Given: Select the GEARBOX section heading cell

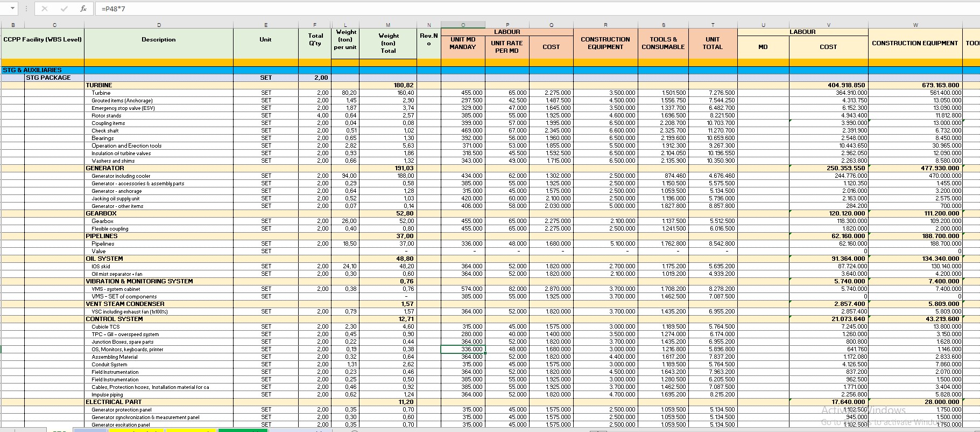Looking at the screenshot, I should 158,213.
